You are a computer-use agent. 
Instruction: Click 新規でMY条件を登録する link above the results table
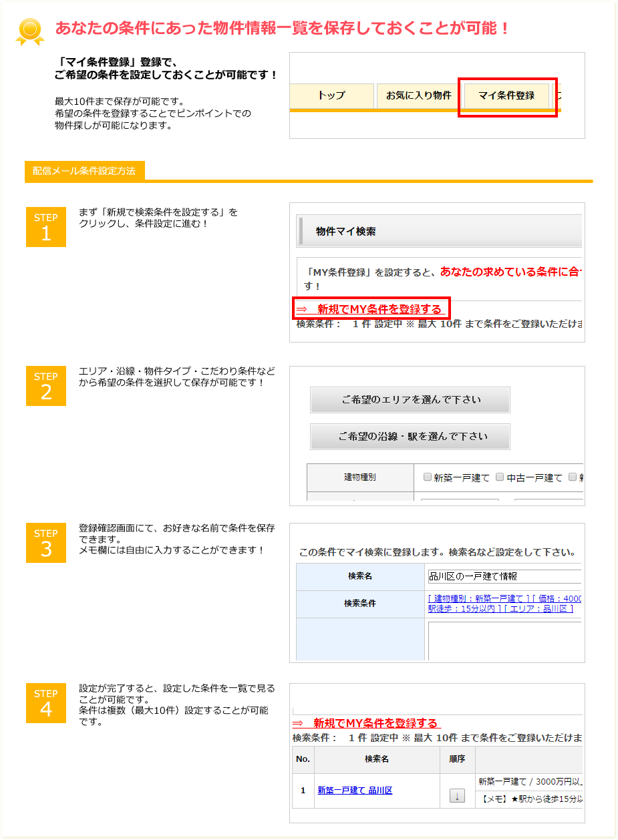(x=367, y=723)
